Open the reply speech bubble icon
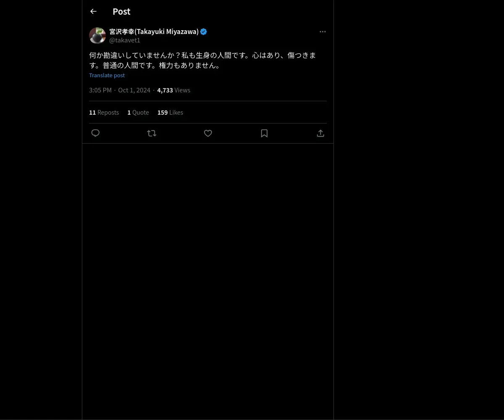 pos(95,133)
